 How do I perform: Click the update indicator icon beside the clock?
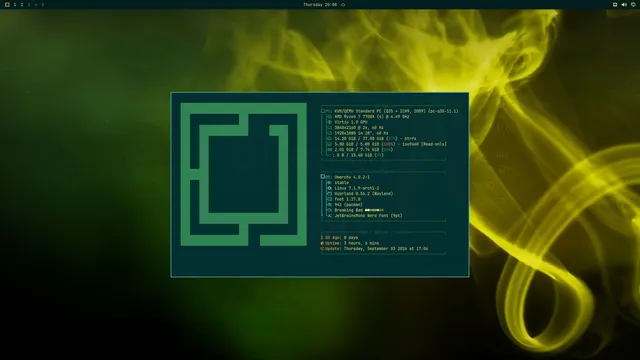[343, 4]
